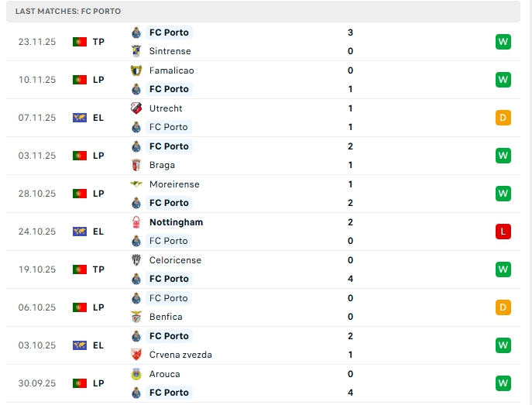Click the red L loss badge
The image size is (532, 405).
(503, 231)
